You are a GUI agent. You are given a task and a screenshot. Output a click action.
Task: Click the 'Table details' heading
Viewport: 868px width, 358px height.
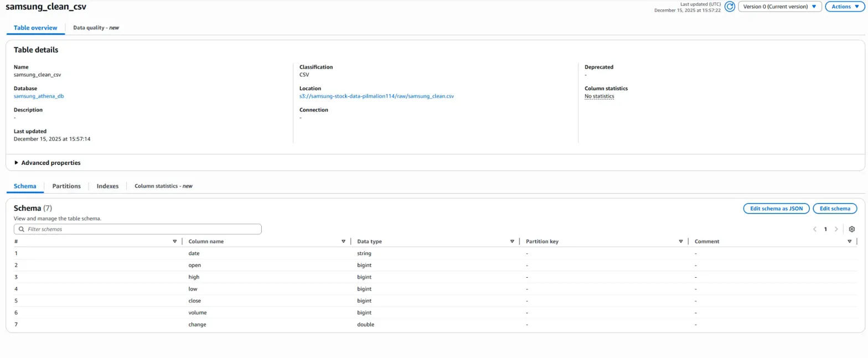pos(36,50)
